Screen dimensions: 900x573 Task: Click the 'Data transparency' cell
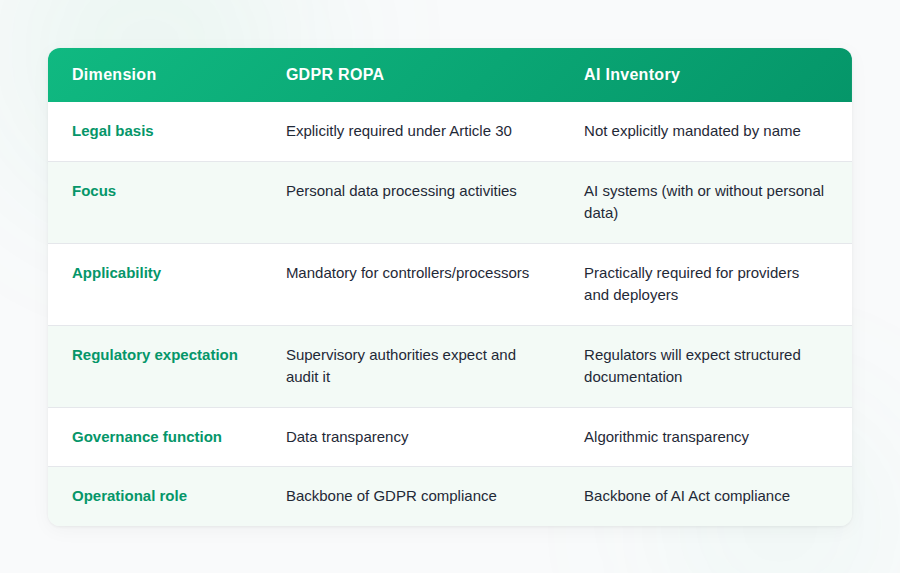347,437
